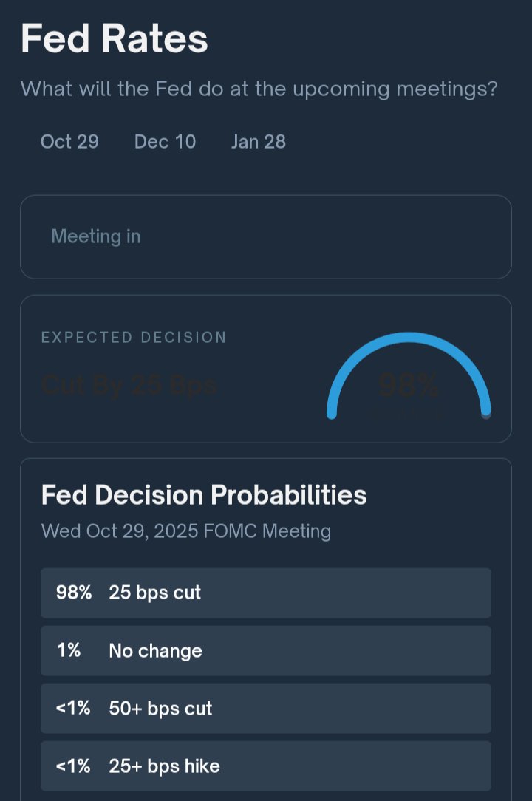Click the 98% figure in the first row
The image size is (532, 801).
click(x=74, y=593)
